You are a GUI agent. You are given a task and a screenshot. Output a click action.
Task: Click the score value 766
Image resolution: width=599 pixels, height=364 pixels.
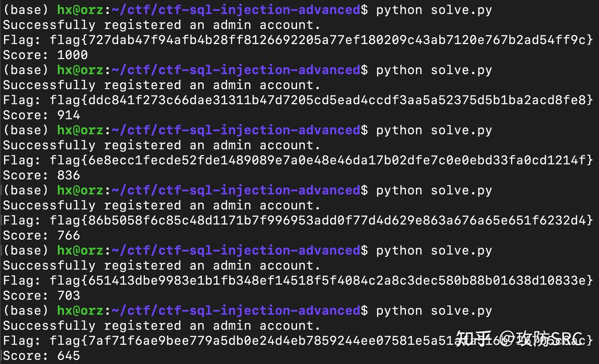coord(69,235)
